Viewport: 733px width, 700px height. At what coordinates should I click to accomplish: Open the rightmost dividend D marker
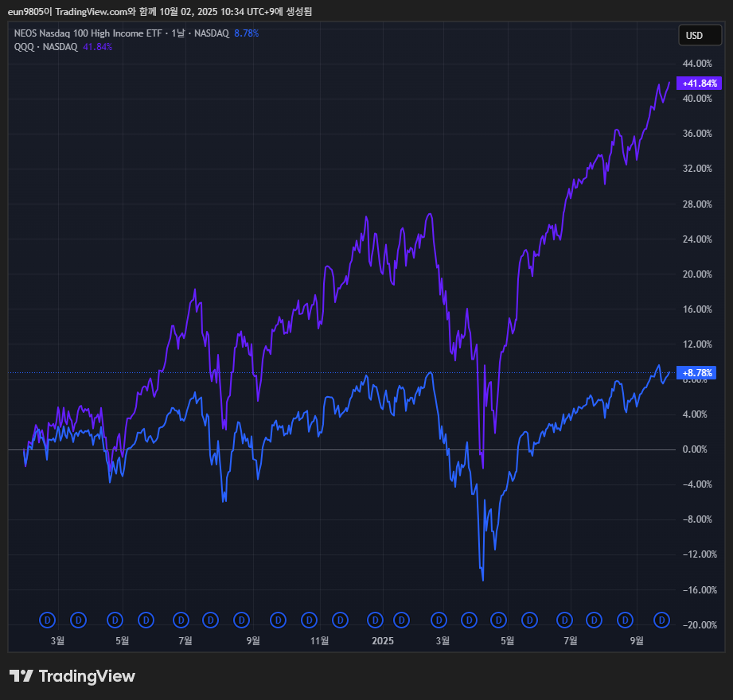pyautogui.click(x=661, y=620)
